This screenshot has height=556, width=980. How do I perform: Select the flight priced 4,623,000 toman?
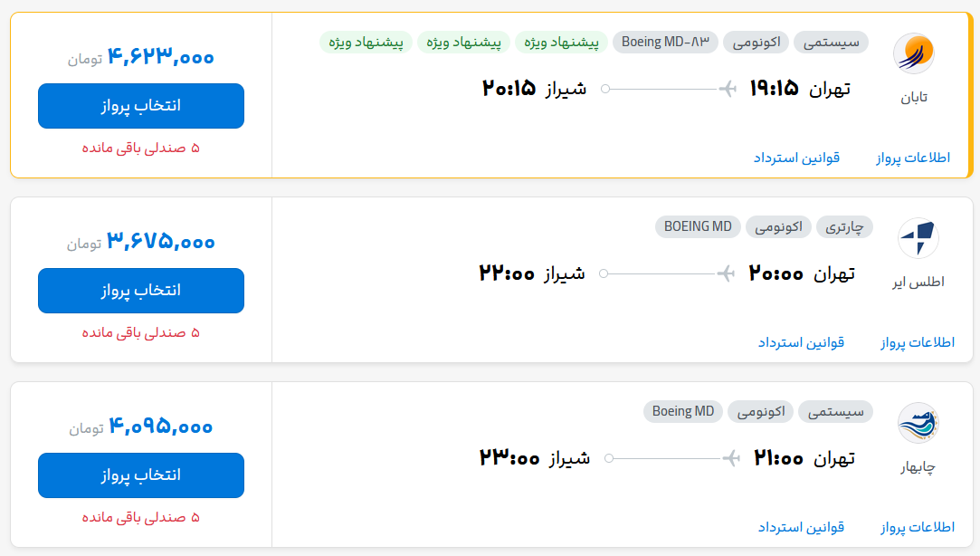click(x=141, y=106)
